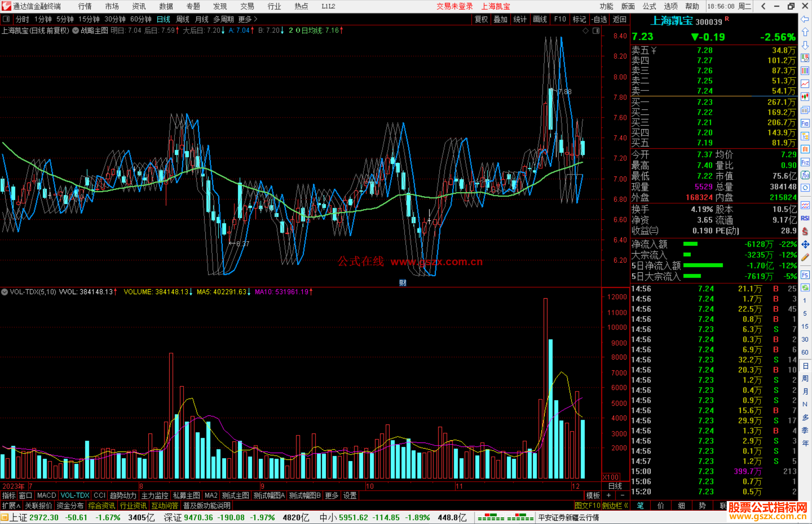Click the candlestick chart icon in right sidebar
Image resolution: width=812 pixels, height=524 pixels.
(x=805, y=97)
